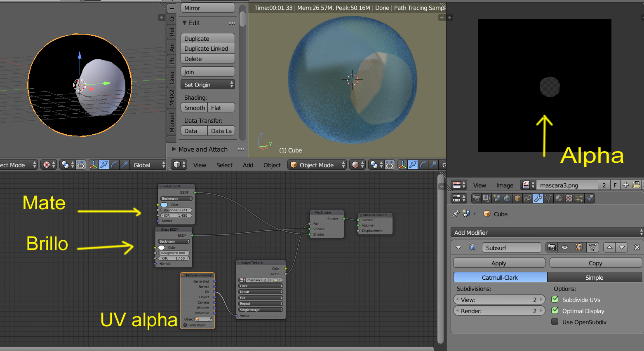644x351 pixels.
Task: Uncheck the Subdivide UVs option
Action: (555, 300)
